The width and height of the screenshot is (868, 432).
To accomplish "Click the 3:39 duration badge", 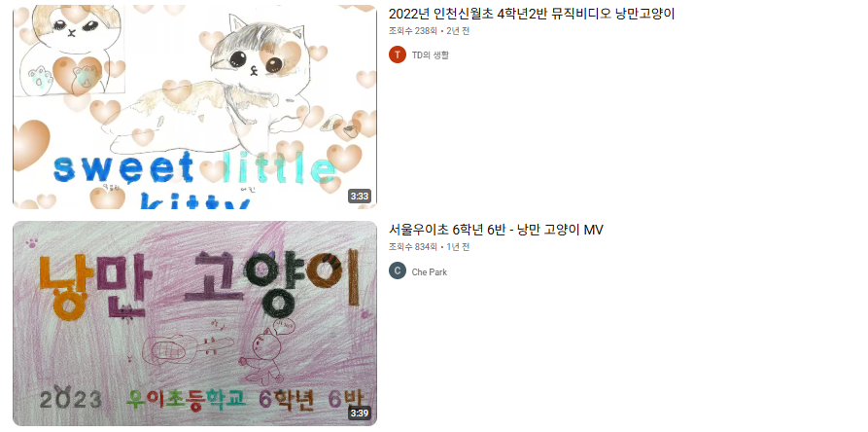I will coord(360,413).
